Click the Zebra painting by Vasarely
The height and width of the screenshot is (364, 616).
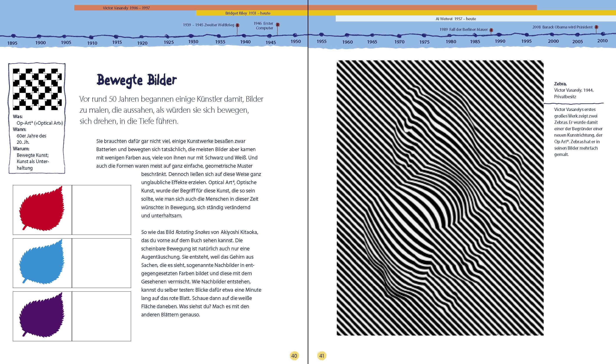tap(440, 198)
